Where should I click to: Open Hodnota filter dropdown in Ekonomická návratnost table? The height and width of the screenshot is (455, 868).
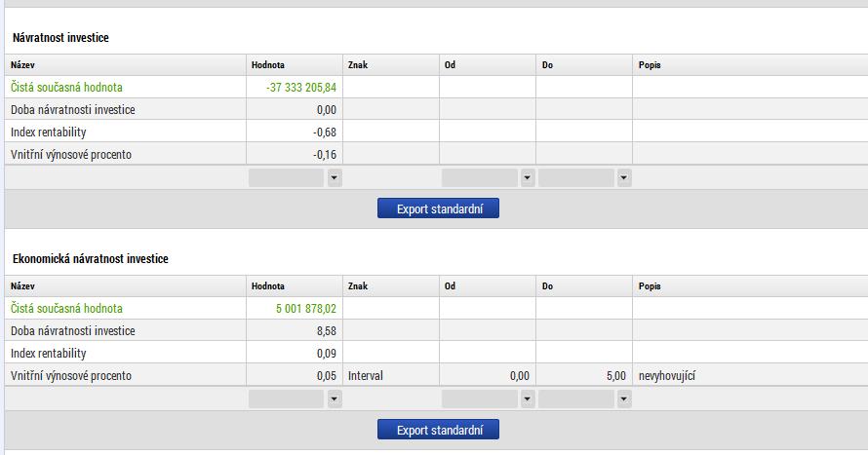[335, 399]
